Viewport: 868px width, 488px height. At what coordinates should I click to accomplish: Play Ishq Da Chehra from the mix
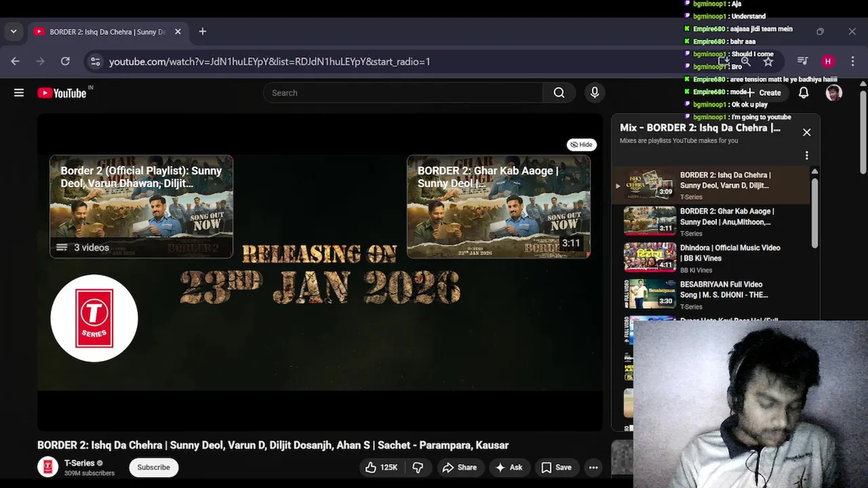click(711, 185)
